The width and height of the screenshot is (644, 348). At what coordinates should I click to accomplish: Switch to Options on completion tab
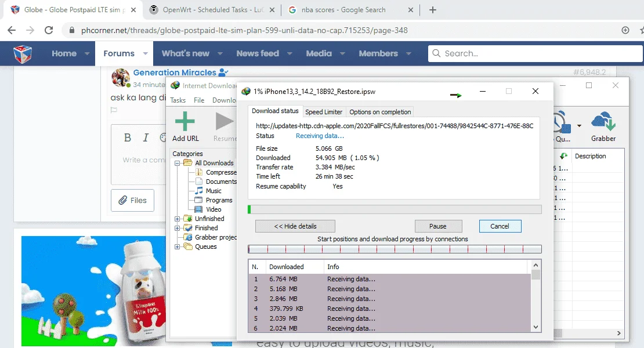pyautogui.click(x=380, y=112)
